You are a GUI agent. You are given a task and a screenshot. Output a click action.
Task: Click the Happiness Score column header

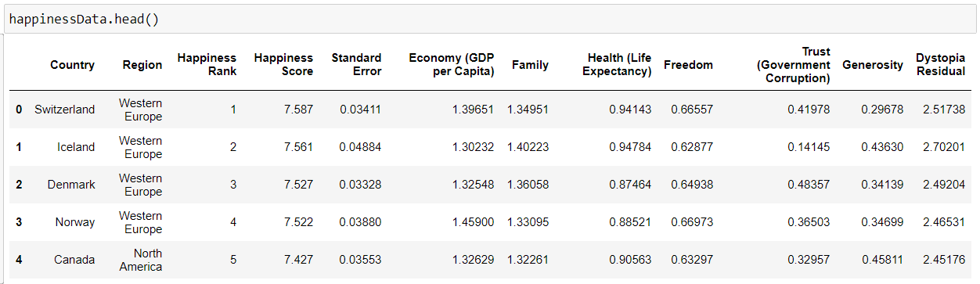283,65
